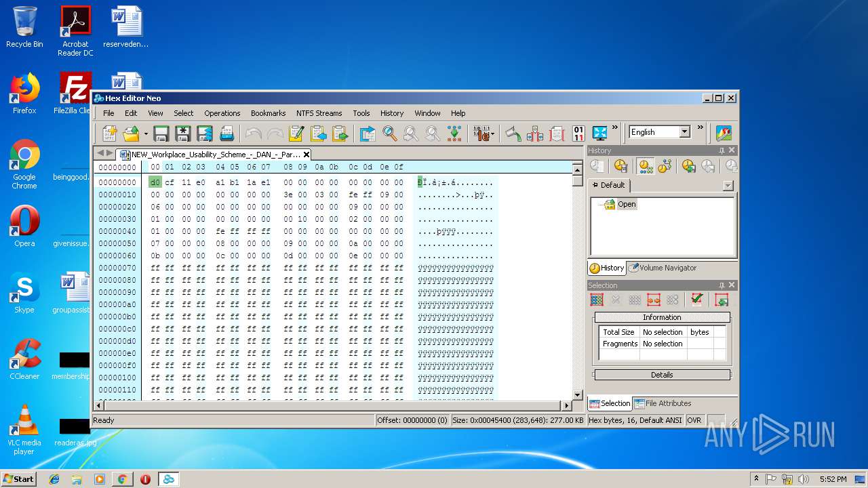Click the colorful settings icon at toolbar end
The image size is (868, 488).
(x=724, y=133)
